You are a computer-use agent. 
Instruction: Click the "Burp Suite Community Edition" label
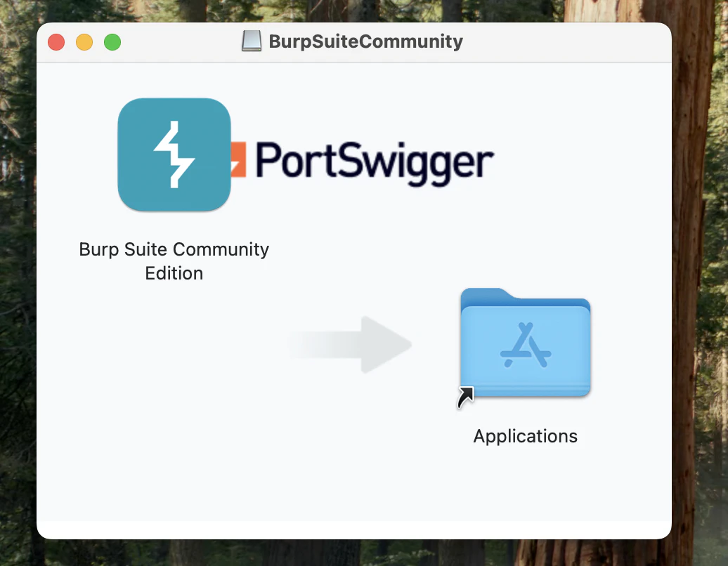pos(174,261)
